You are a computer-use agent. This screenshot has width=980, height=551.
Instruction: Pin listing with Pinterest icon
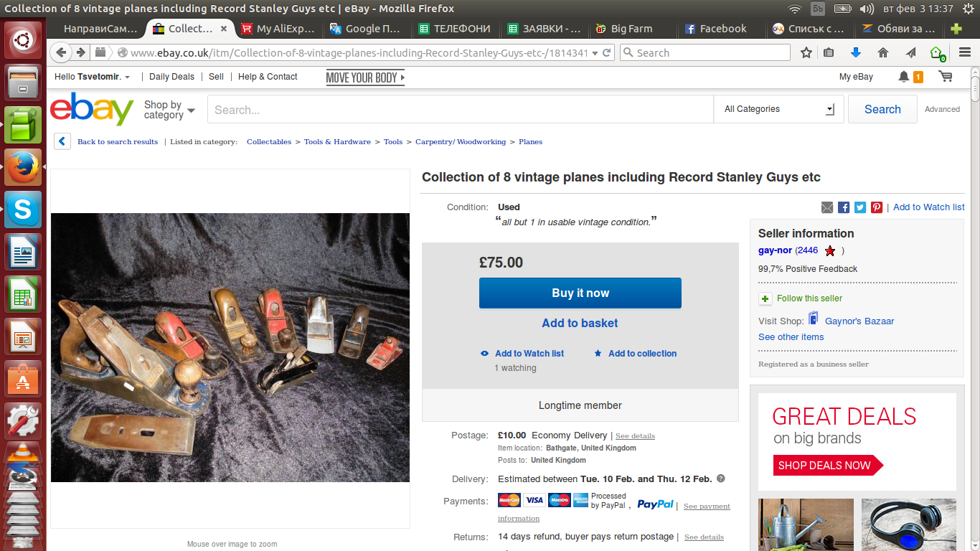point(877,207)
